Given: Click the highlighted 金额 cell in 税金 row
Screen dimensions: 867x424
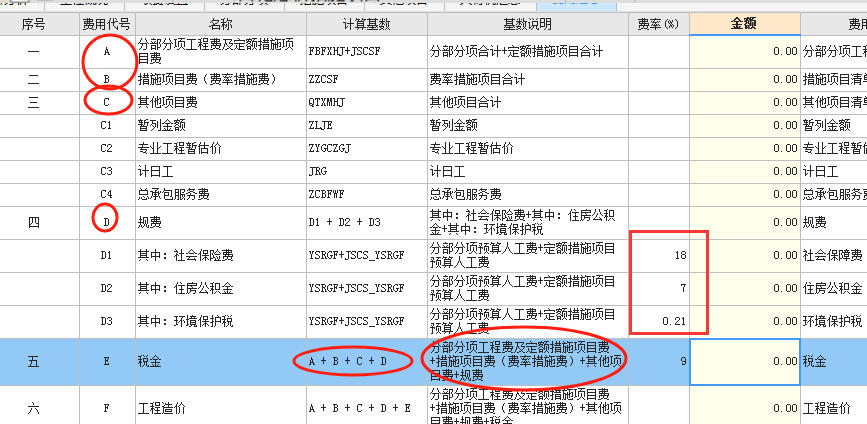Looking at the screenshot, I should click(744, 362).
